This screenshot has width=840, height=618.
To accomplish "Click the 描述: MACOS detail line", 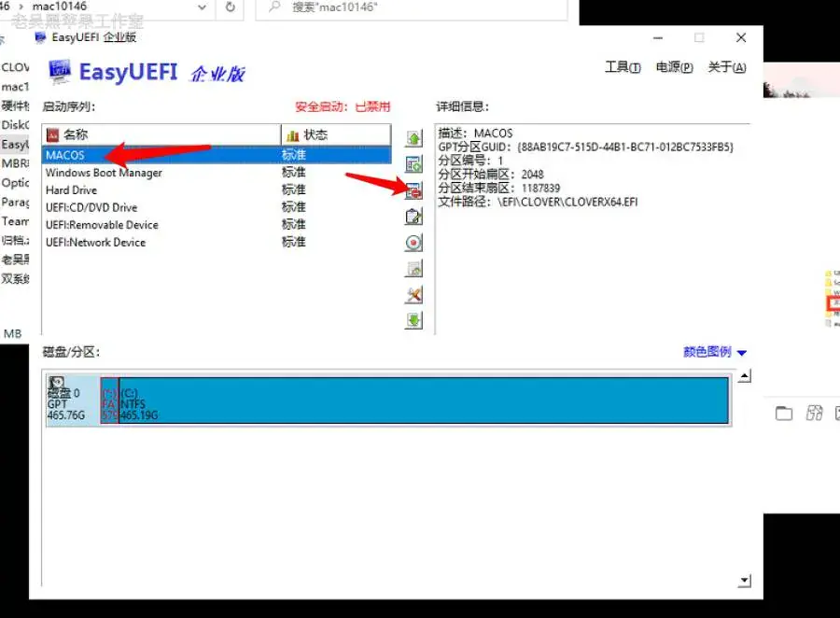I will point(475,133).
